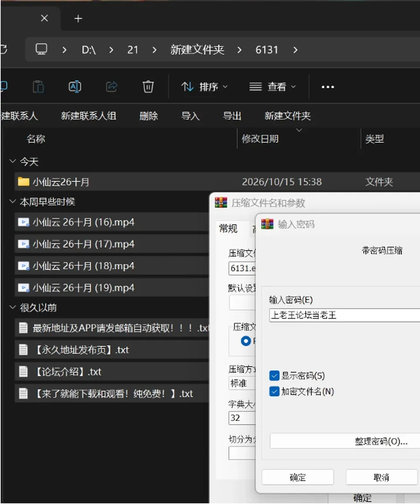Collapse the 今天 group
Viewport: 420px width, 504px height.
13,161
